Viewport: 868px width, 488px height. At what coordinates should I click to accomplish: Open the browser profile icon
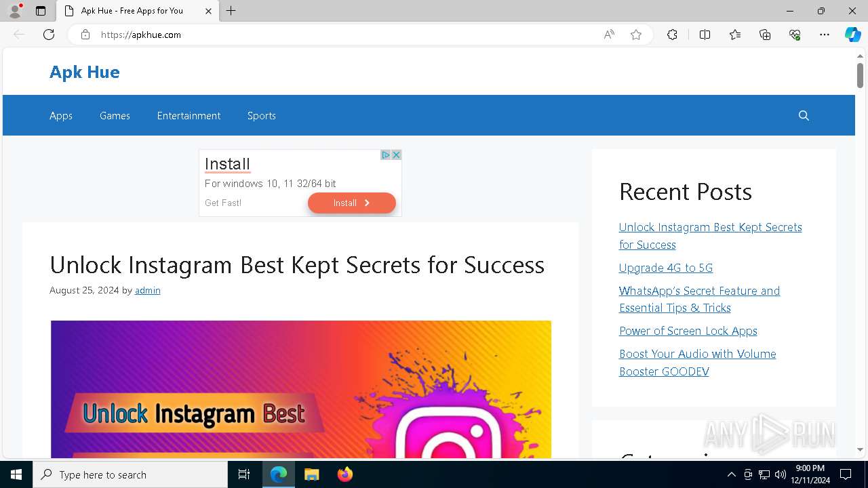15,11
